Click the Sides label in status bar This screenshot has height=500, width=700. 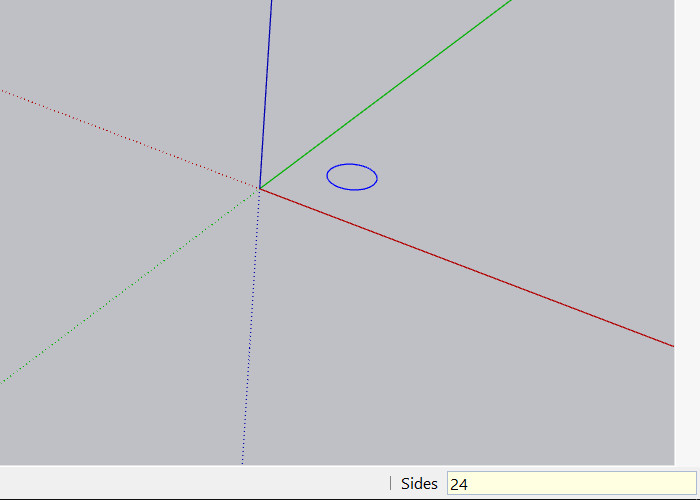(x=419, y=484)
